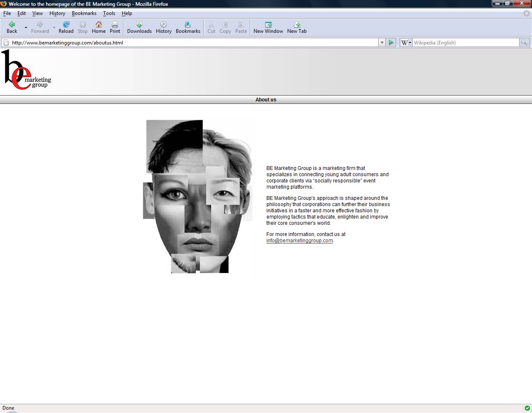Open the URL bar history dropdown

coord(382,42)
